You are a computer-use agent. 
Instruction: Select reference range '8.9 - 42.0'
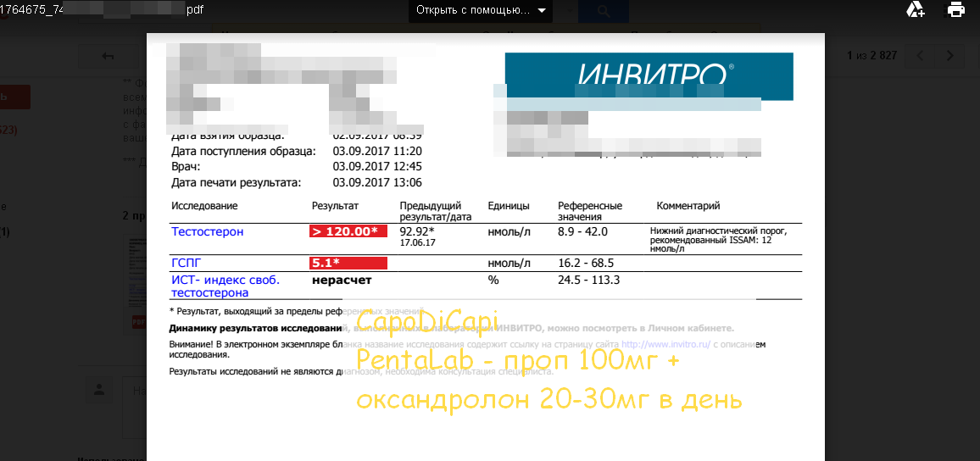click(582, 231)
